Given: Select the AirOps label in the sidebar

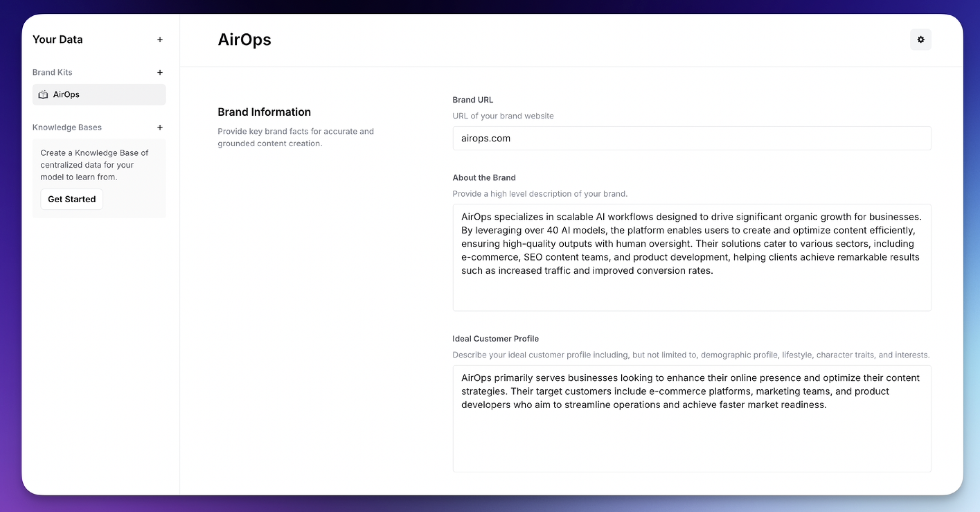Looking at the screenshot, I should tap(66, 94).
